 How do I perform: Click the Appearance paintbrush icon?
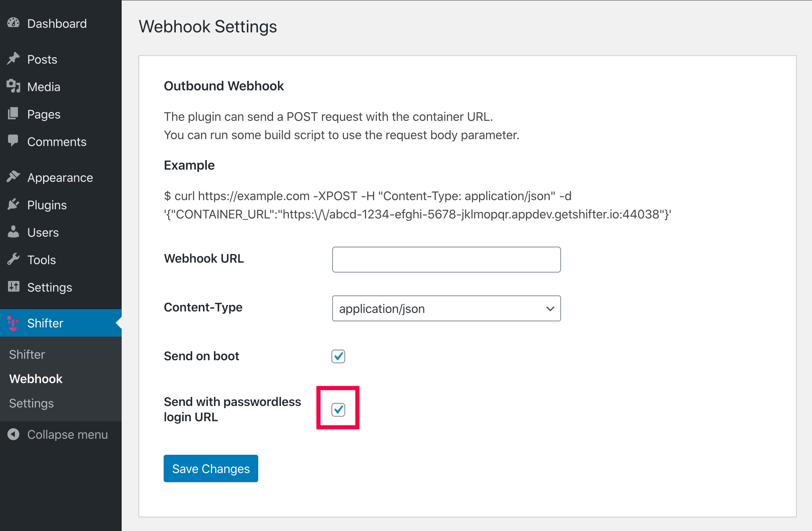click(x=13, y=177)
